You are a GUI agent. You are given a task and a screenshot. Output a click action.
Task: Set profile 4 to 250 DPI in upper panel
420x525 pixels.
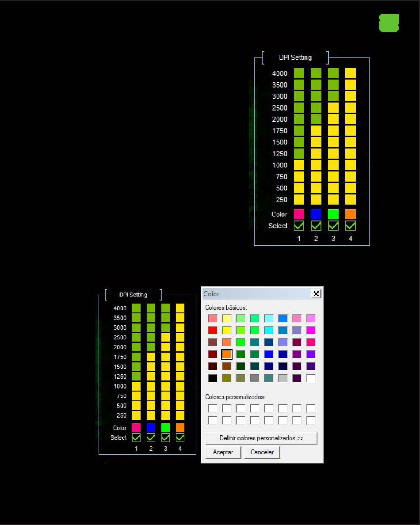[351, 199]
